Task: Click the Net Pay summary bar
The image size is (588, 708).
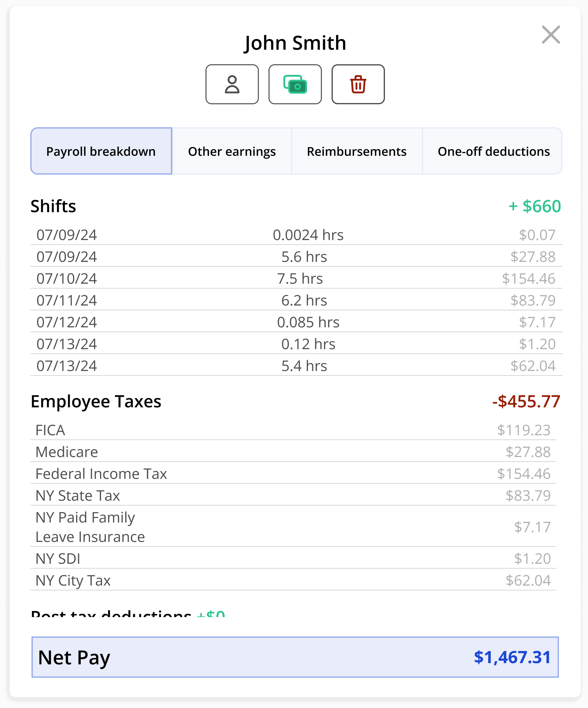Action: click(295, 657)
